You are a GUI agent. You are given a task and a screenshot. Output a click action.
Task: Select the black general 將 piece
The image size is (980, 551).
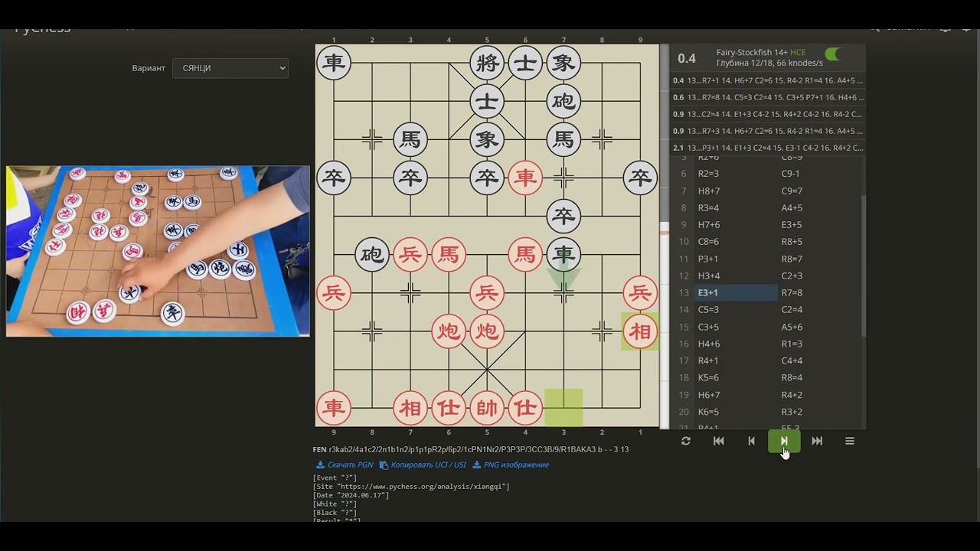pyautogui.click(x=487, y=63)
